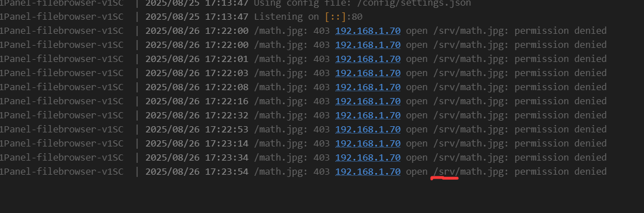Click the "Listening on" text
The image size is (644, 213).
click(x=287, y=17)
